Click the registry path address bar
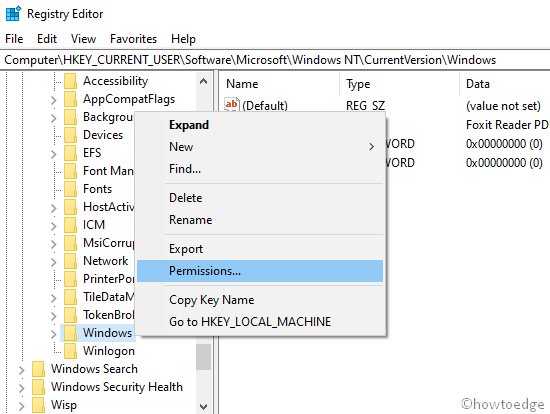Viewport: 550px width, 414px height. tap(275, 60)
